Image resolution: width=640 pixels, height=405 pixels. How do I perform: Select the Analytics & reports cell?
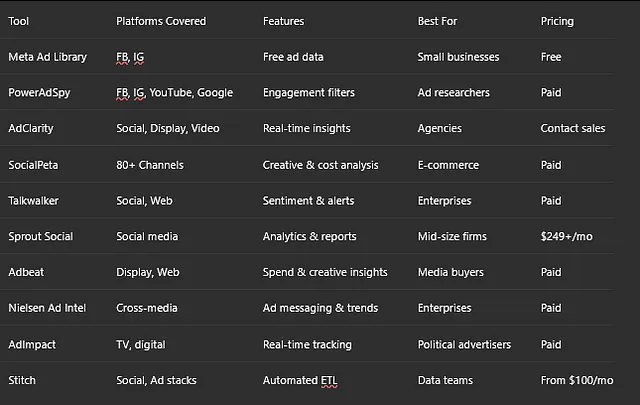point(309,237)
